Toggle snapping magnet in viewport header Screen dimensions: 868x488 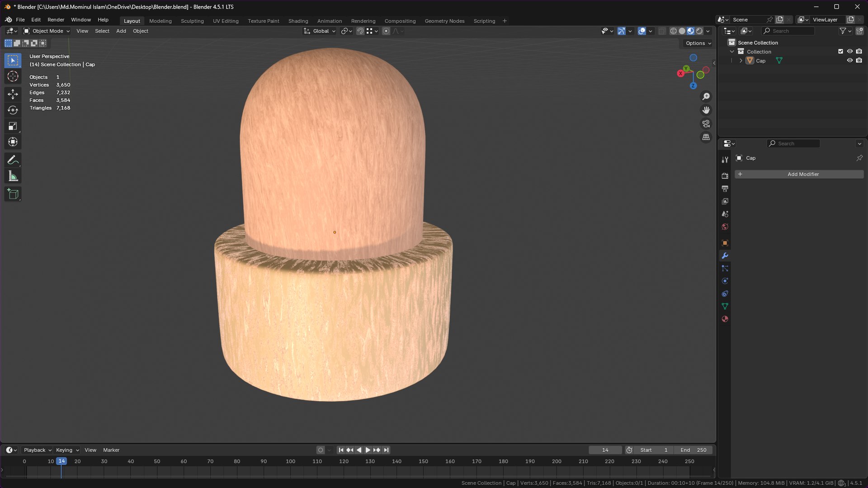[360, 31]
